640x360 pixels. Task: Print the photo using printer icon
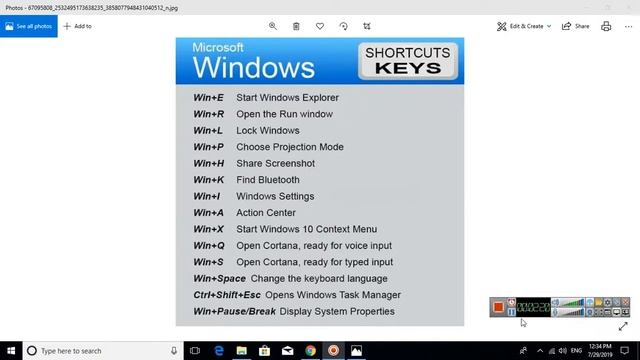[606, 26]
